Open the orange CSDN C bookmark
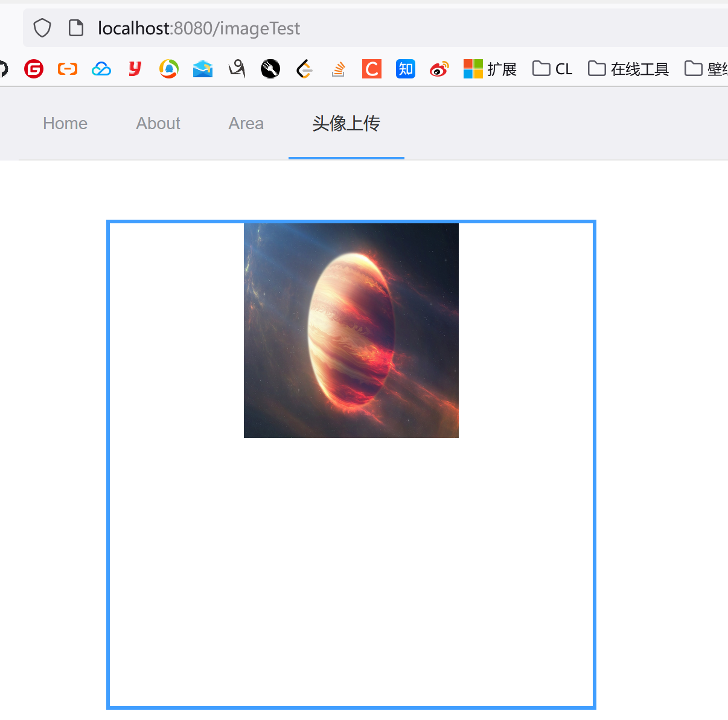 (372, 69)
